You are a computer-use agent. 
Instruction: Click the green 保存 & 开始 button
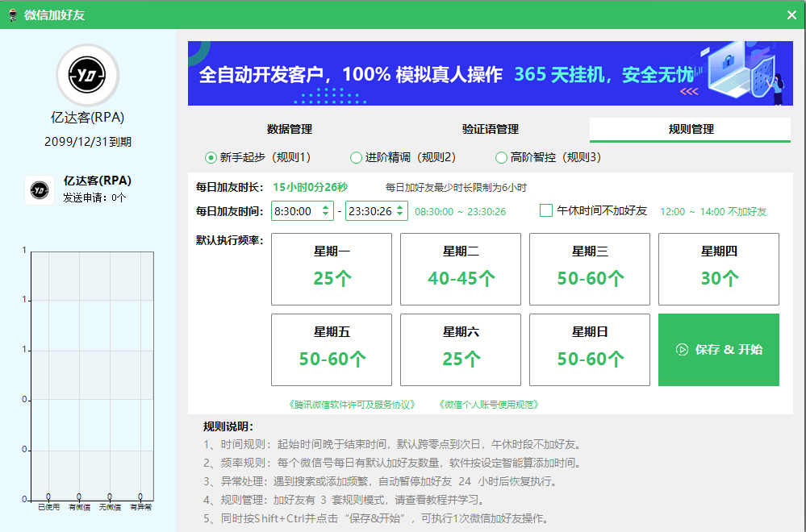(718, 349)
